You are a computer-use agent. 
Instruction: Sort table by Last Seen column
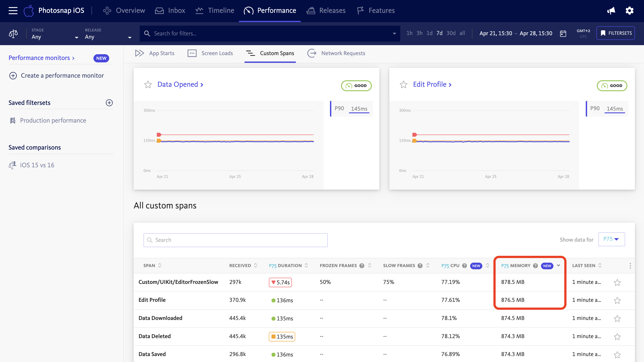tap(600, 265)
